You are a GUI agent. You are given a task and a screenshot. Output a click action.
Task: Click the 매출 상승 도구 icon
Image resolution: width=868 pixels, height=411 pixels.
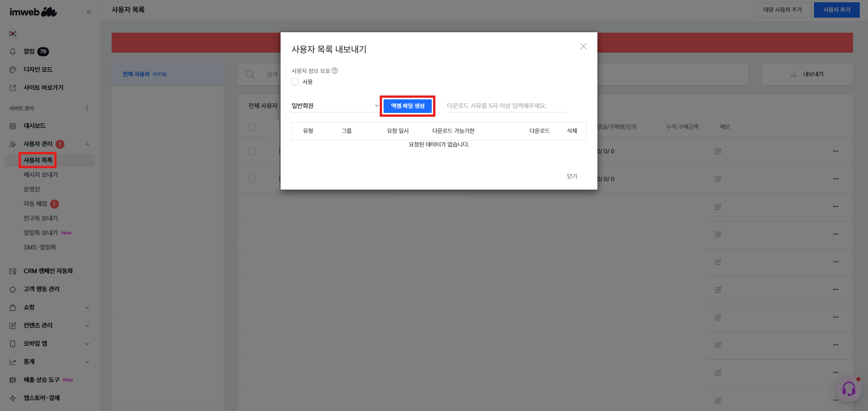pyautogui.click(x=13, y=380)
